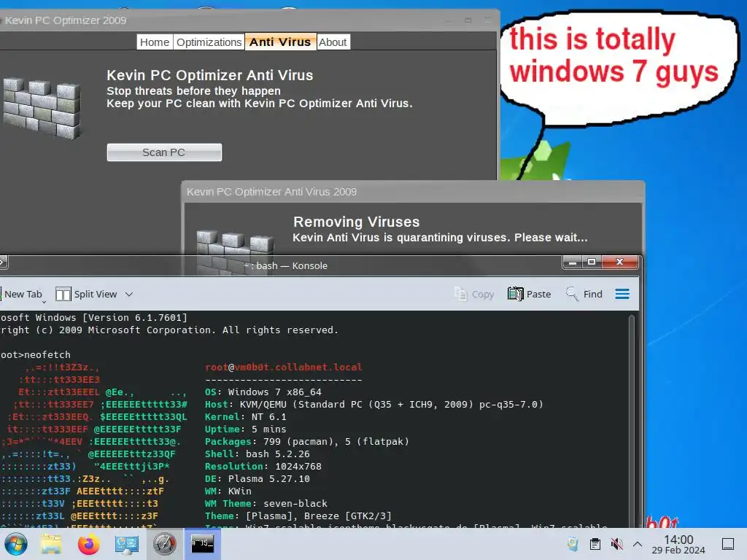This screenshot has width=747, height=560.
Task: Click the Split View icon in Konsole
Action: coord(63,295)
